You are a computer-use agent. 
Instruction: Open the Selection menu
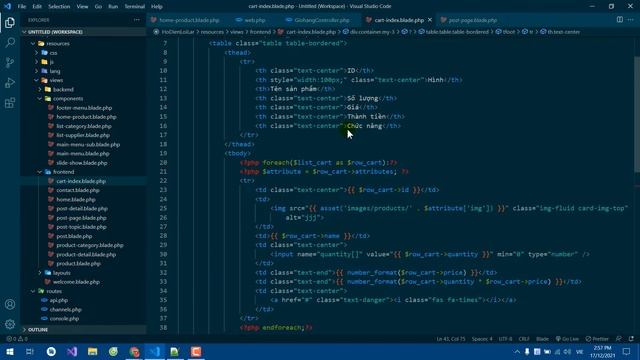point(59,7)
